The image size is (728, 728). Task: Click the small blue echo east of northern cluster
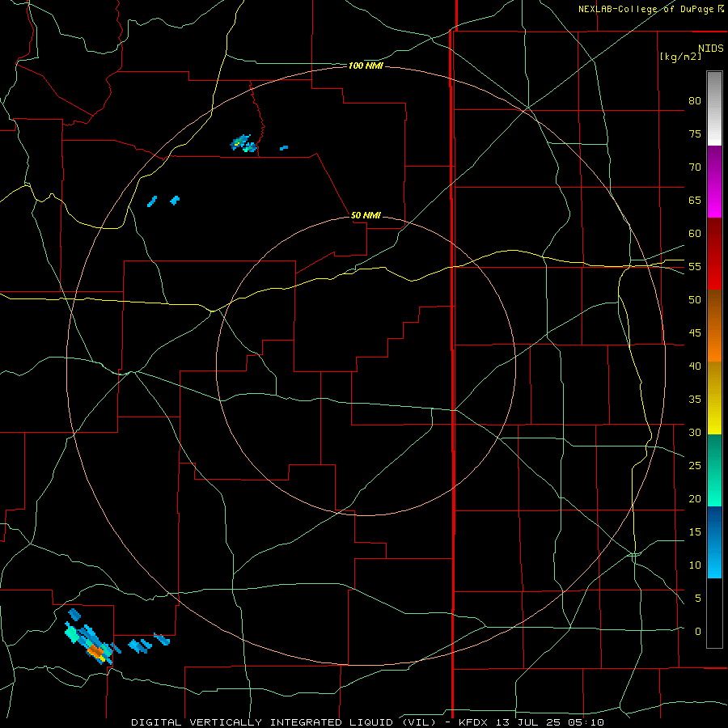tap(284, 148)
